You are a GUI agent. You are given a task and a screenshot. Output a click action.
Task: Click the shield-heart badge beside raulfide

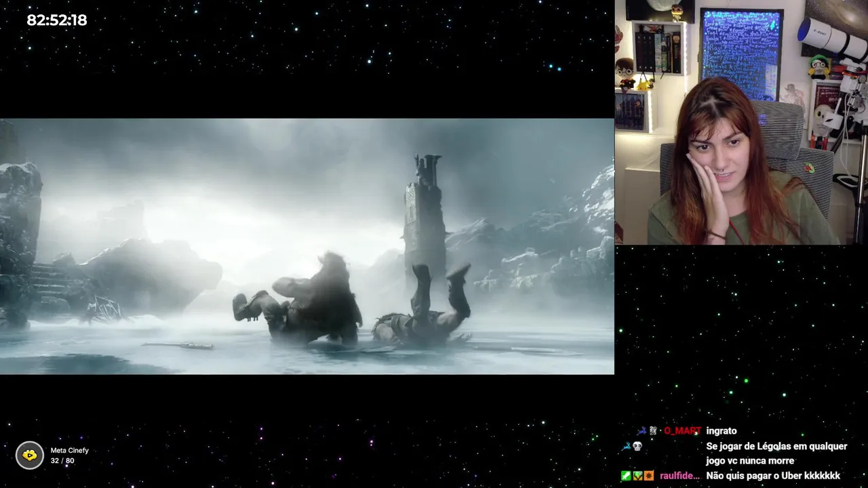pyautogui.click(x=637, y=476)
